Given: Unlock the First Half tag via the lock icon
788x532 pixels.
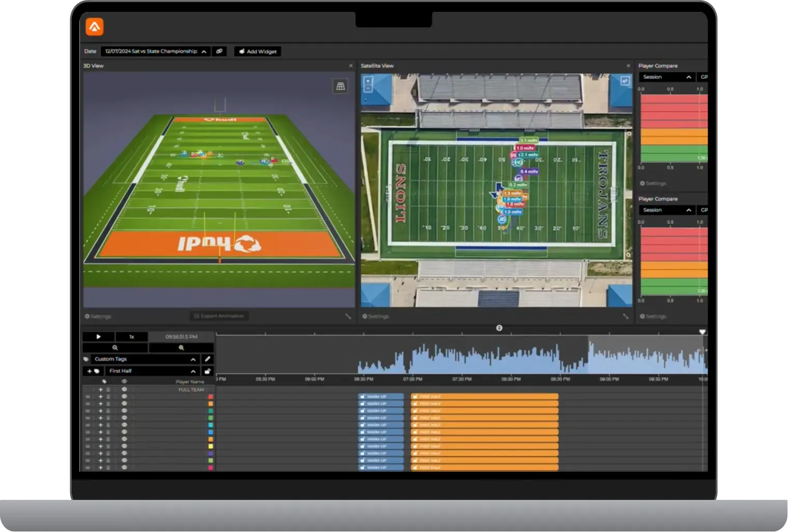Looking at the screenshot, I should (207, 371).
